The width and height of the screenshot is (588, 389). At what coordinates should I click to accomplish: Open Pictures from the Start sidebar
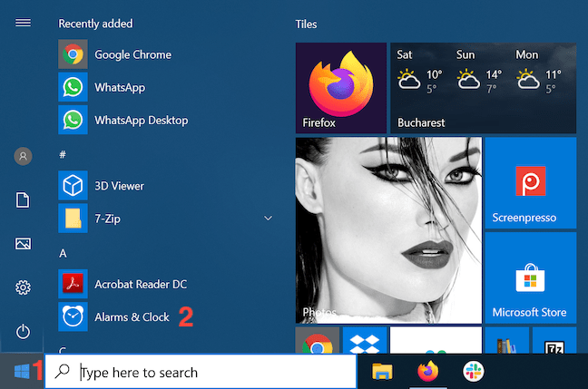(23, 244)
